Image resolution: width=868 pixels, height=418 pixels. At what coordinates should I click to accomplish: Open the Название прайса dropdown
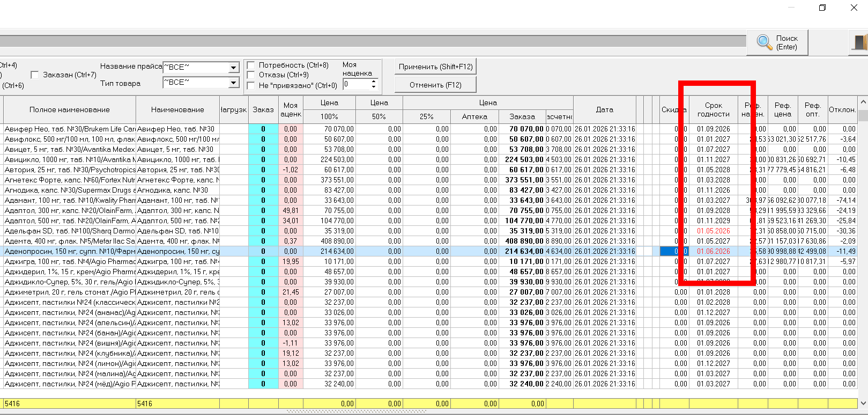[233, 68]
